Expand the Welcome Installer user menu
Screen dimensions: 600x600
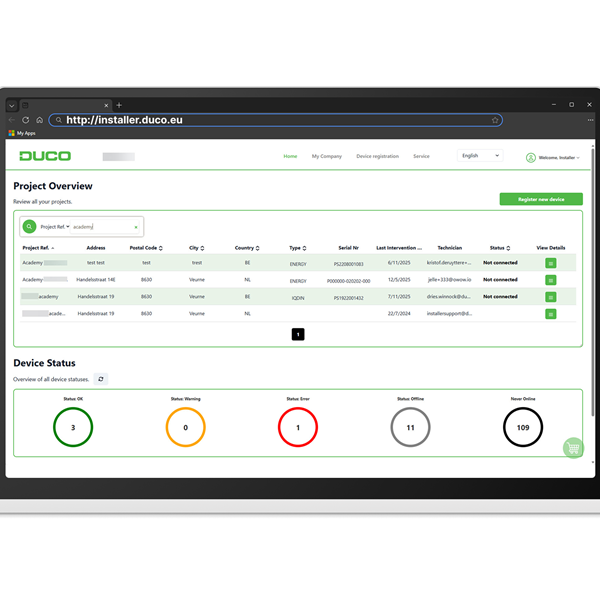pos(552,157)
